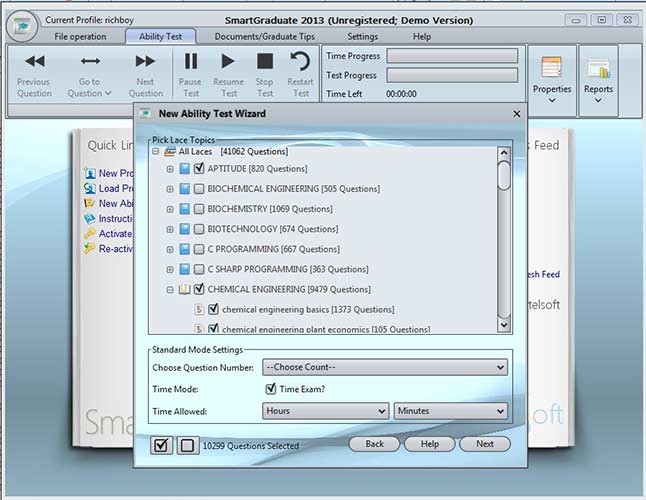Expand the C PROGRAMMING tree node
Screen dimensions: 646x500
click(x=170, y=249)
